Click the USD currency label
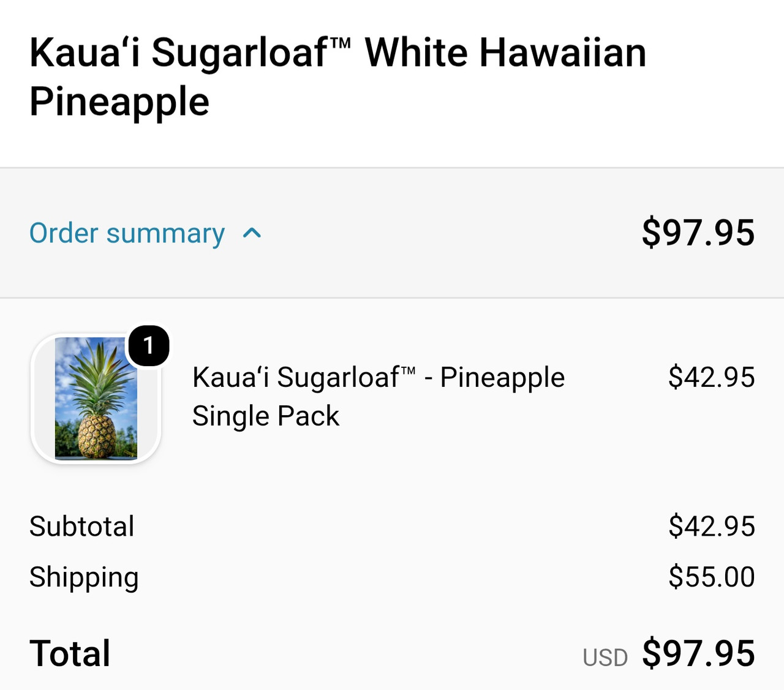This screenshot has width=784, height=690. tap(605, 658)
